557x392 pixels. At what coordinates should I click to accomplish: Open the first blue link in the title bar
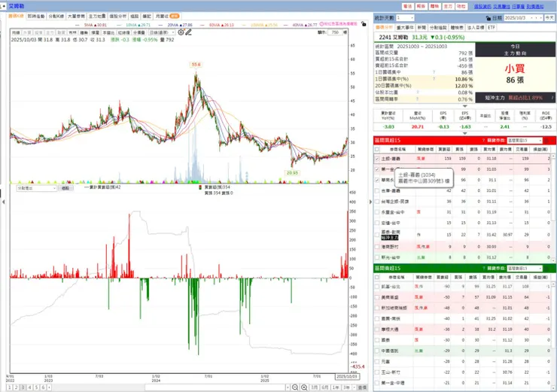pyautogui.click(x=482, y=6)
